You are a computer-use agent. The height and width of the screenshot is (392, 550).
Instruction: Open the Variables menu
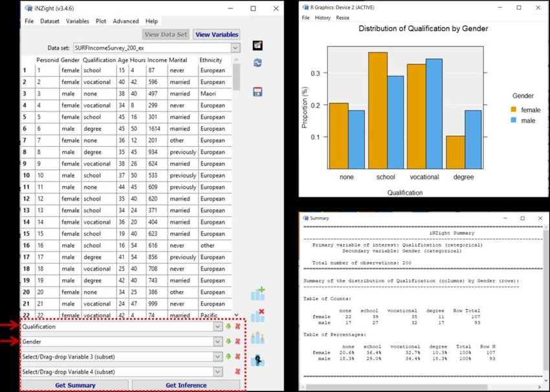[78, 21]
